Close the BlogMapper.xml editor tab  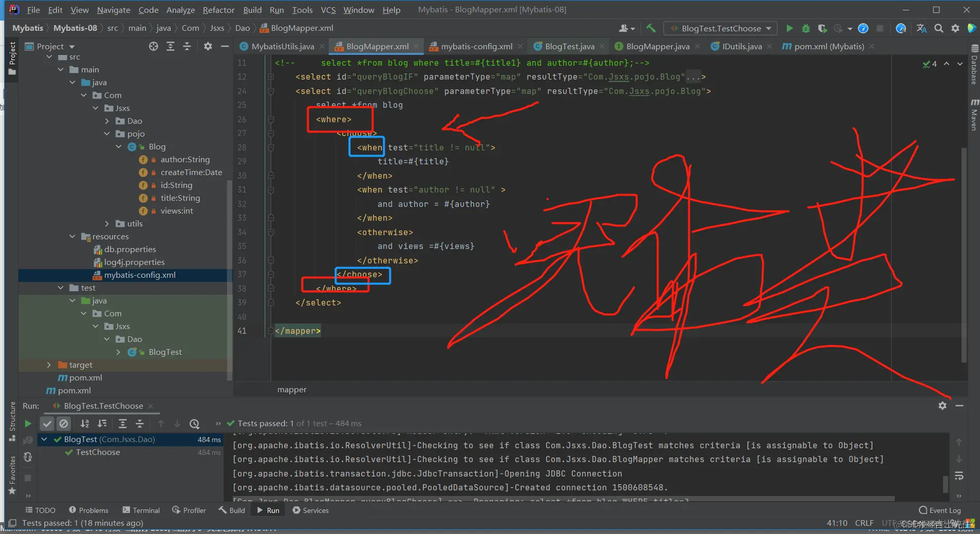tap(416, 46)
